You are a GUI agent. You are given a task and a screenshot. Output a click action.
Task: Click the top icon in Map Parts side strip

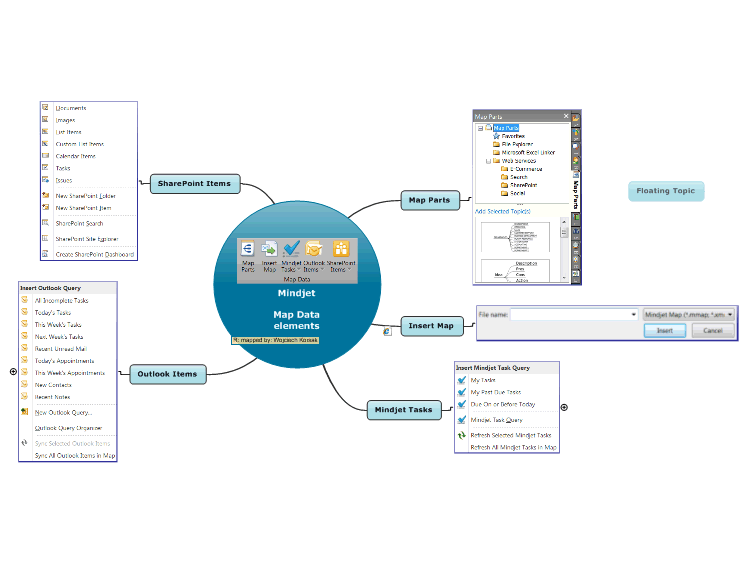[576, 118]
